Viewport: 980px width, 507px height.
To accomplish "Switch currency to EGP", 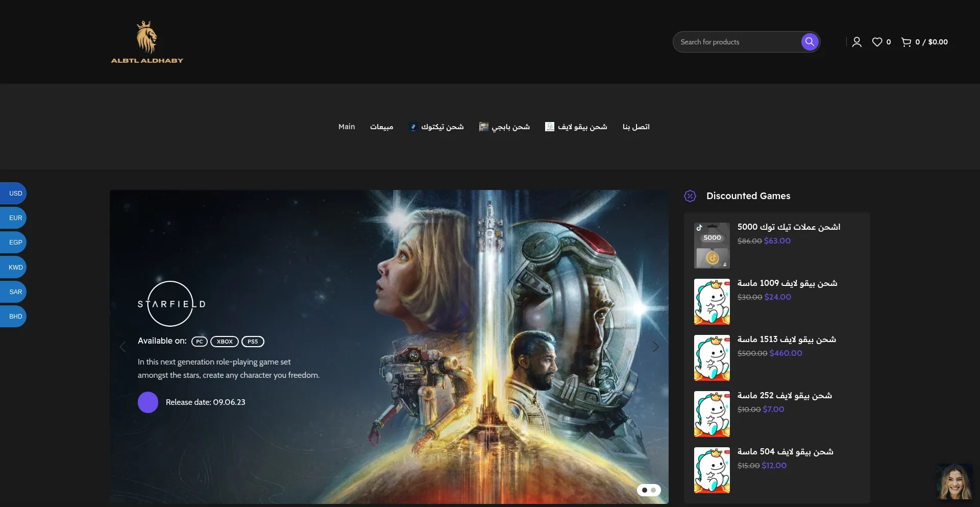I will click(14, 243).
